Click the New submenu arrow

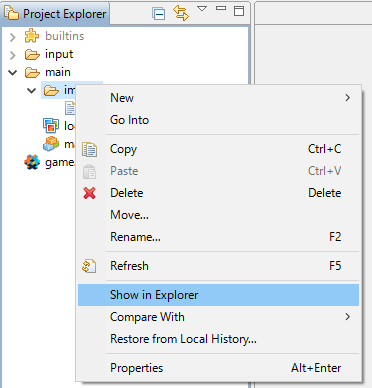point(348,98)
